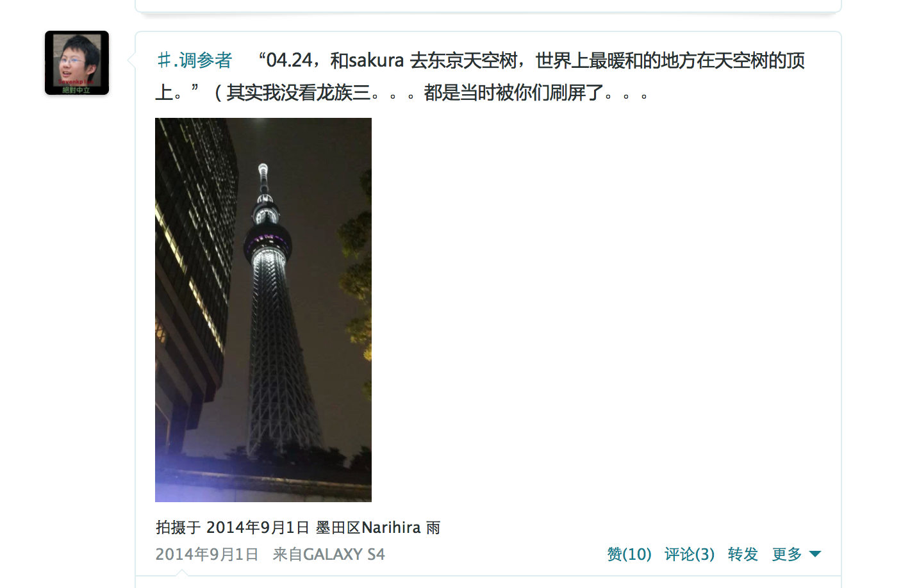Click the small notch at the post's bottom edge
910x588 pixels.
pos(182,573)
